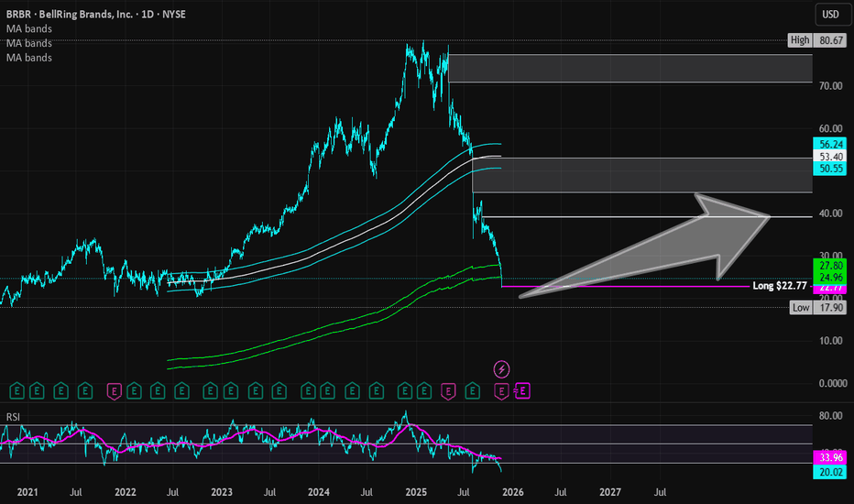Click 2024 on the time axis

coord(319,492)
